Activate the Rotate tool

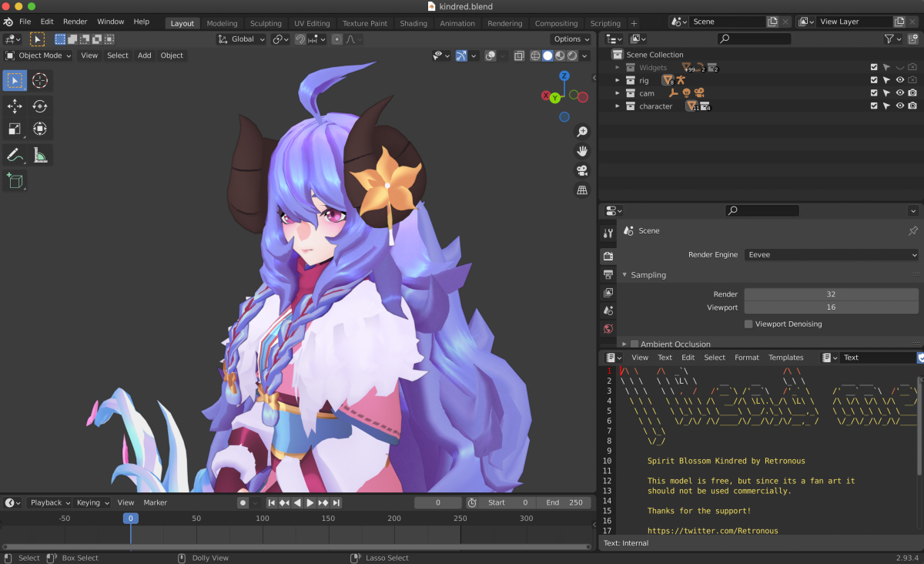[40, 106]
